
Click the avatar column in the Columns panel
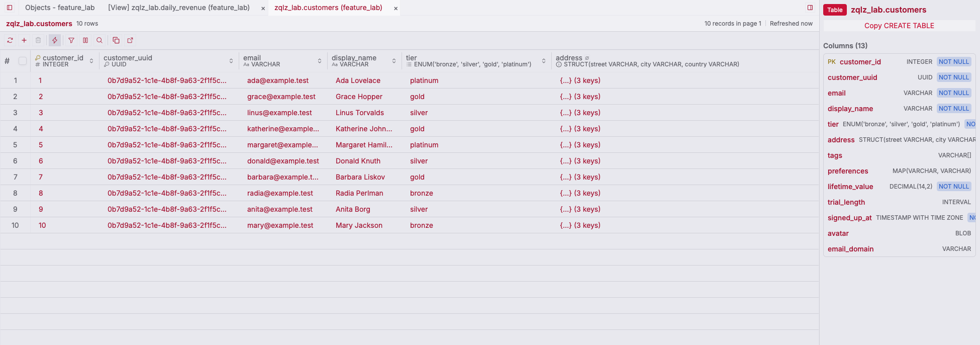(x=838, y=233)
